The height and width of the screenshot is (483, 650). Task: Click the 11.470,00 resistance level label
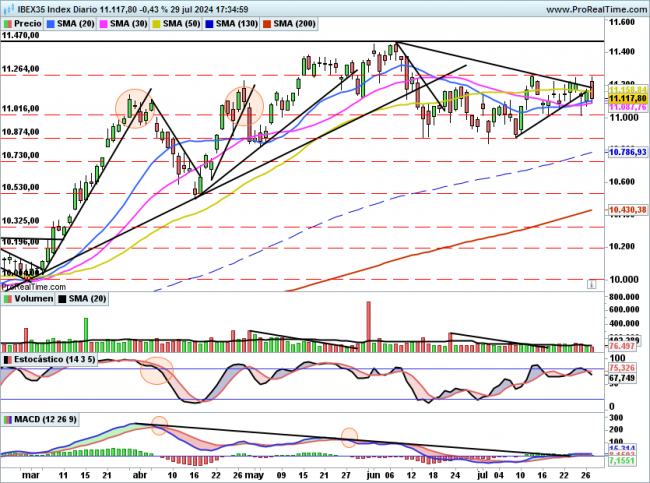22,35
